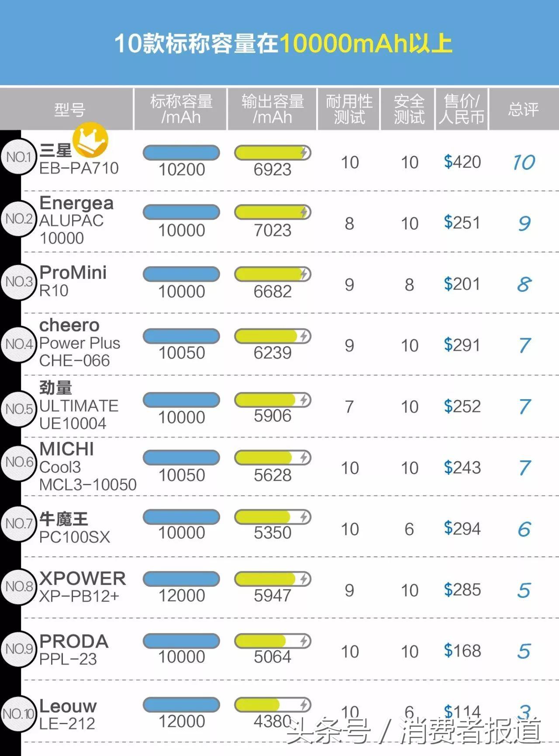Screen dimensions: 559x756
Task: Click the cheero Power Plus CHE-066 name
Action: [x=79, y=343]
